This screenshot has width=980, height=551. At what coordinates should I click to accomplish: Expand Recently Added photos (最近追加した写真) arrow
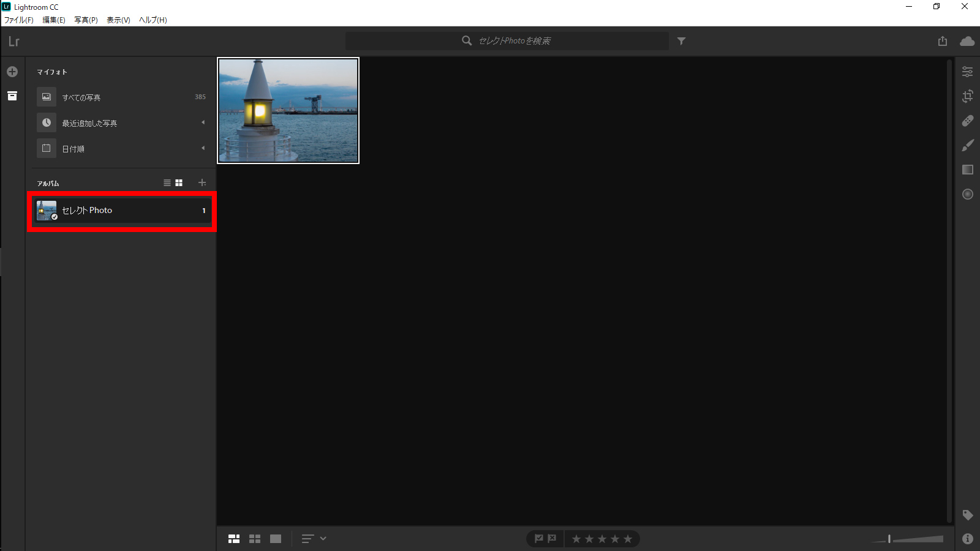[x=203, y=122]
